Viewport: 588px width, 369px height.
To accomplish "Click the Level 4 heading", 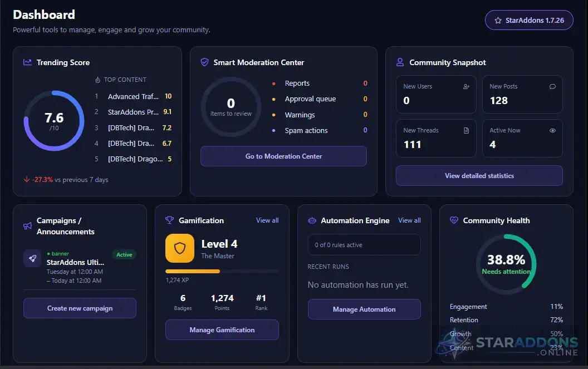I will (x=219, y=244).
